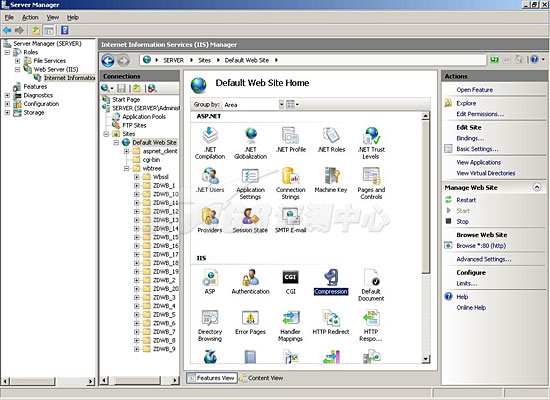This screenshot has height=400, width=550.
Task: Open the CGI feature icon
Action: coord(290,282)
